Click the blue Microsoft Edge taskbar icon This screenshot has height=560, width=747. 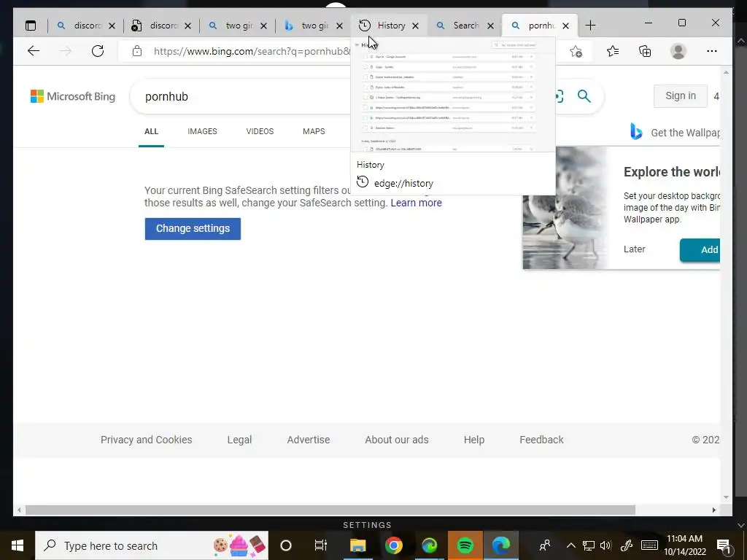(500, 545)
